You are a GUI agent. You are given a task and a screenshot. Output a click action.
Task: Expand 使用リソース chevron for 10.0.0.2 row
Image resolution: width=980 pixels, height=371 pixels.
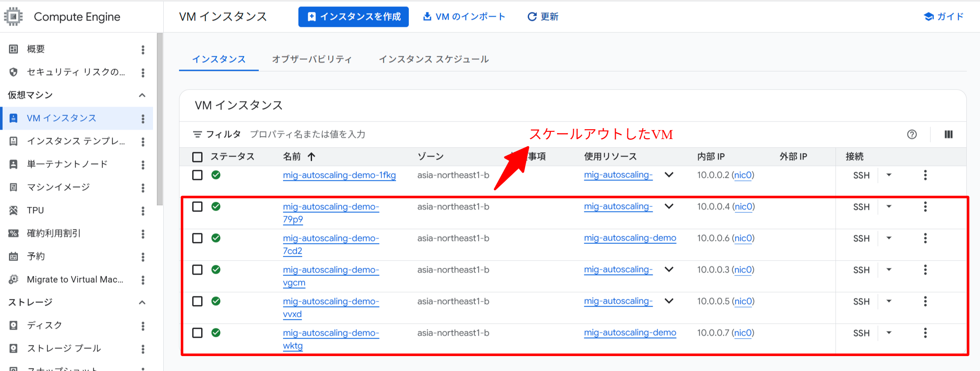(x=669, y=175)
